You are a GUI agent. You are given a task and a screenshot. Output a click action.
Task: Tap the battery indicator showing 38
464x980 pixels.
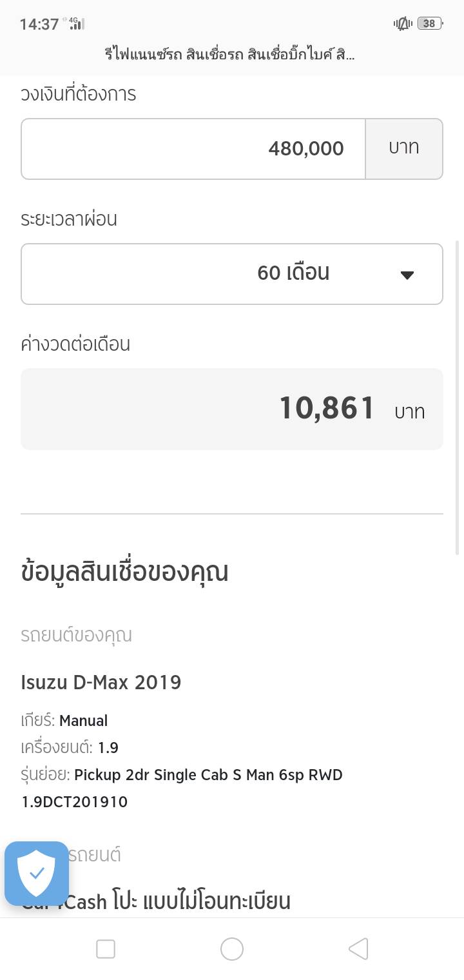tap(429, 24)
